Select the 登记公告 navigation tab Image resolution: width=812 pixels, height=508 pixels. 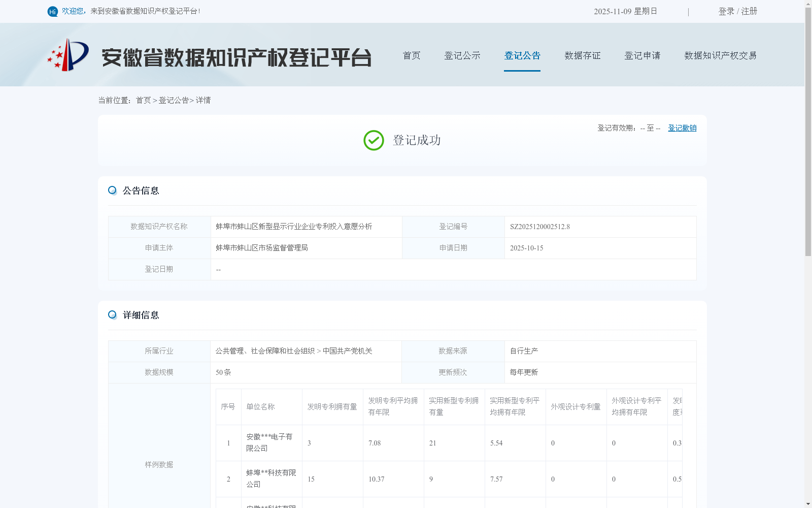(x=522, y=55)
